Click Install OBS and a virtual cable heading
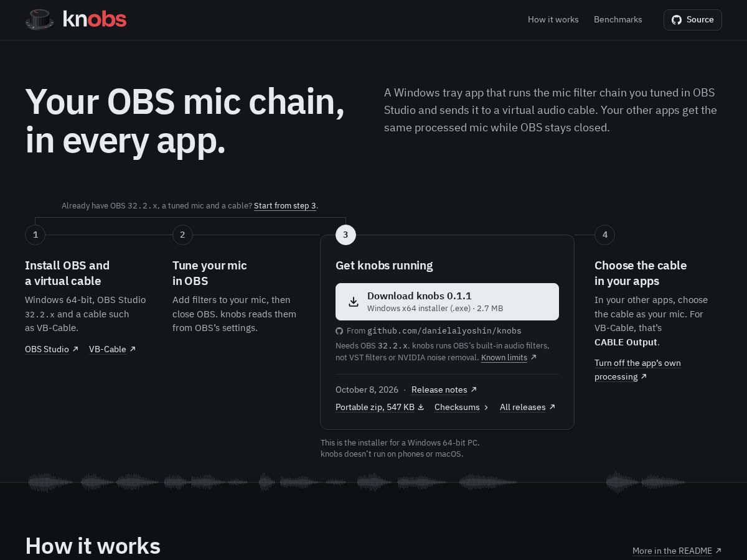Screen dimensions: 747x560 (x=67, y=273)
